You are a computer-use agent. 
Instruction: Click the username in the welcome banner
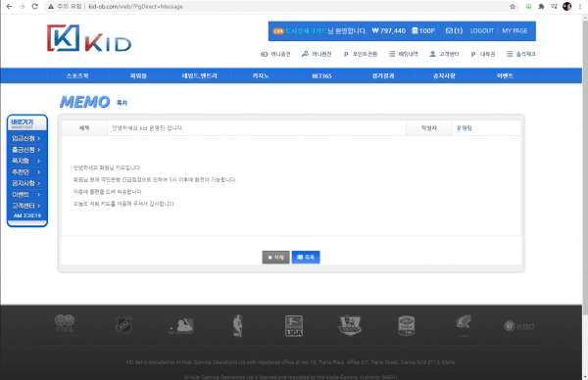coord(306,31)
